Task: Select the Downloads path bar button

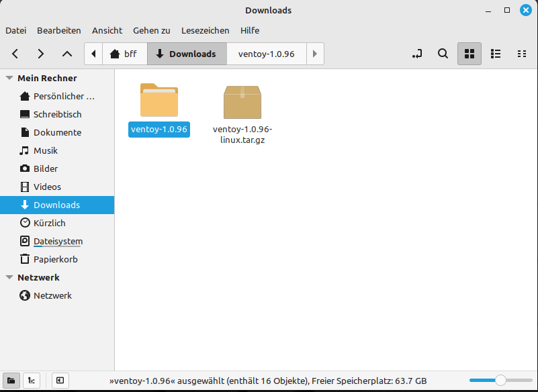Action: click(x=187, y=54)
